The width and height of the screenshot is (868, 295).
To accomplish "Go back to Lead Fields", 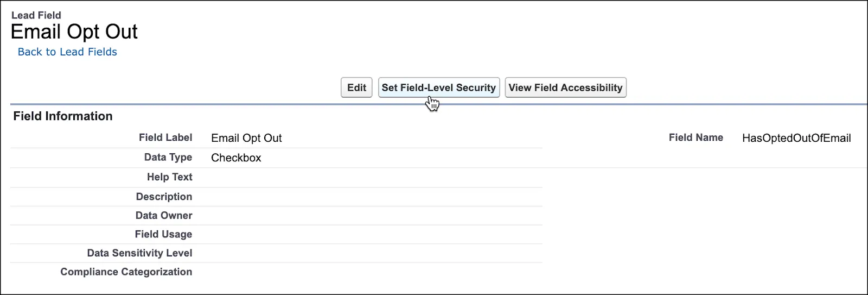I will pos(67,52).
